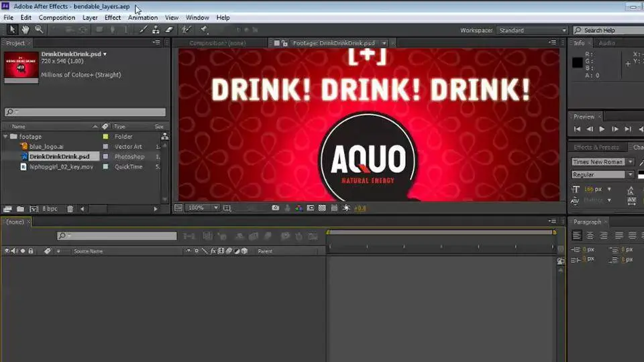Open the Project panel options menu
This screenshot has height=362, width=644.
[x=156, y=42]
